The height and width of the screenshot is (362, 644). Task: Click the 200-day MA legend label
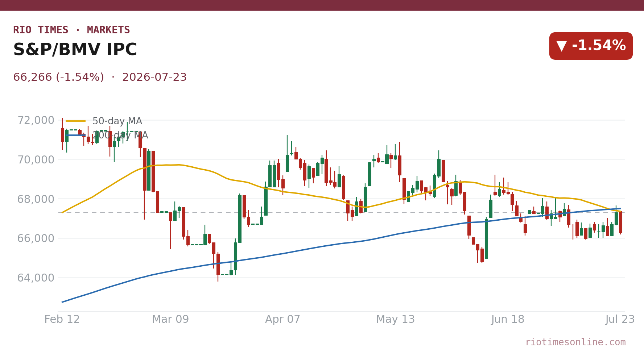click(120, 136)
